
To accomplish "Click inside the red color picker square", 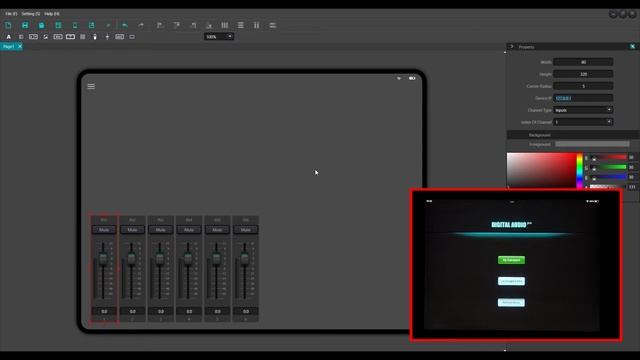I will [x=541, y=171].
